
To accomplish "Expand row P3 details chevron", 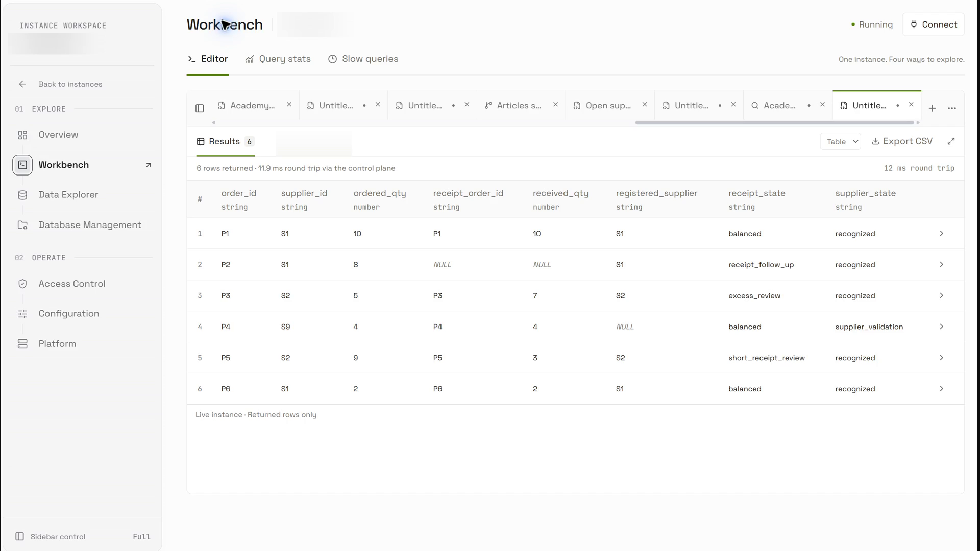I will coord(941,296).
